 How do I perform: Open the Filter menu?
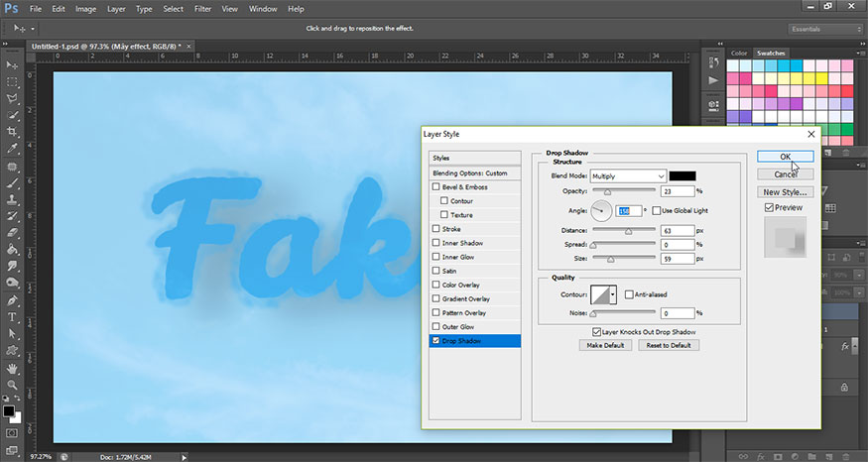[202, 9]
